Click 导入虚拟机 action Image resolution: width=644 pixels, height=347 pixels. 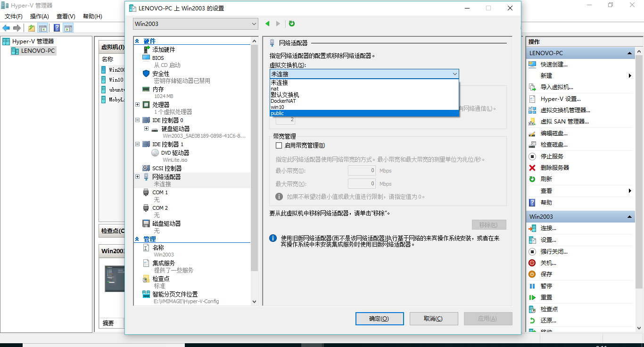click(x=557, y=87)
